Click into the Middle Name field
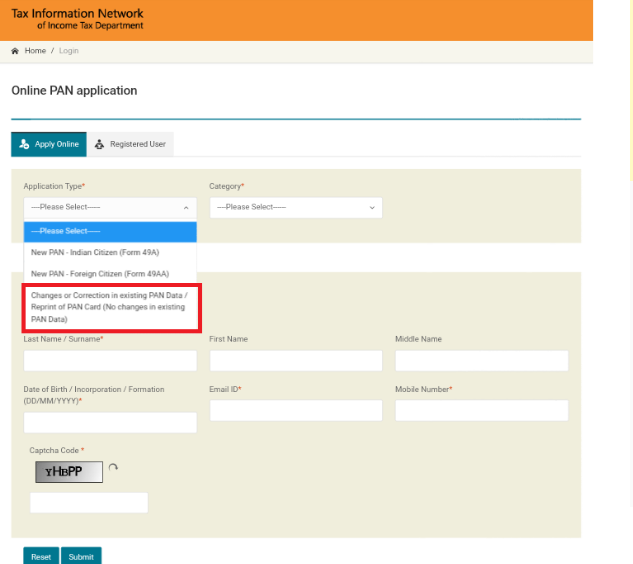The width and height of the screenshot is (633, 564). click(481, 360)
